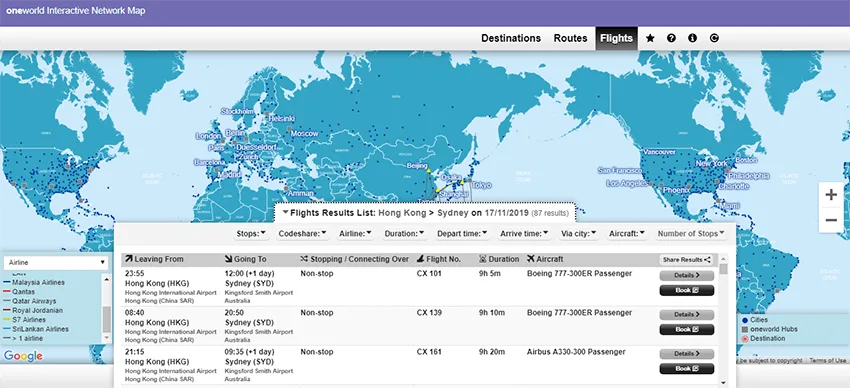
Task: Collapse the Flights Results List panel
Action: pos(286,212)
